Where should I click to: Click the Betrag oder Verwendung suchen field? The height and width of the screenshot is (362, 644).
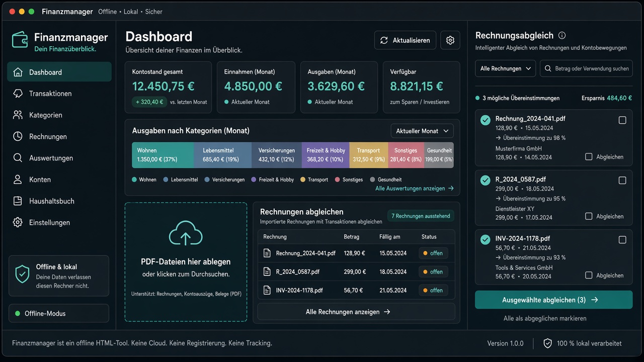(586, 68)
